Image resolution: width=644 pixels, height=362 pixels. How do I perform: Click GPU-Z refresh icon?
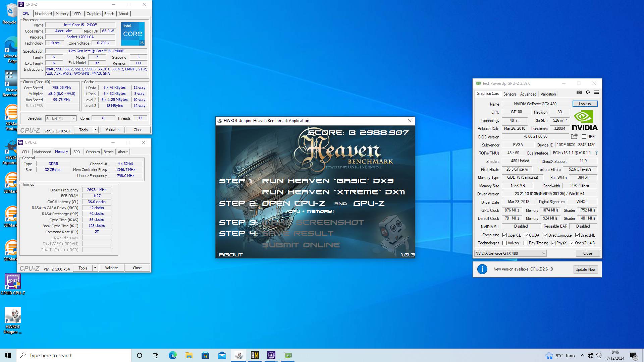click(588, 93)
